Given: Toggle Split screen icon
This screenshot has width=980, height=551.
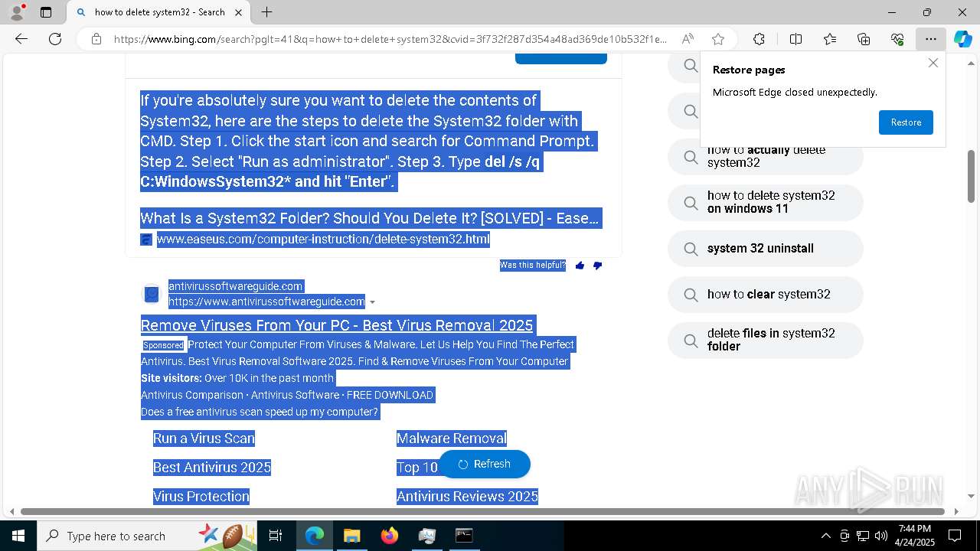Looking at the screenshot, I should click(x=795, y=39).
